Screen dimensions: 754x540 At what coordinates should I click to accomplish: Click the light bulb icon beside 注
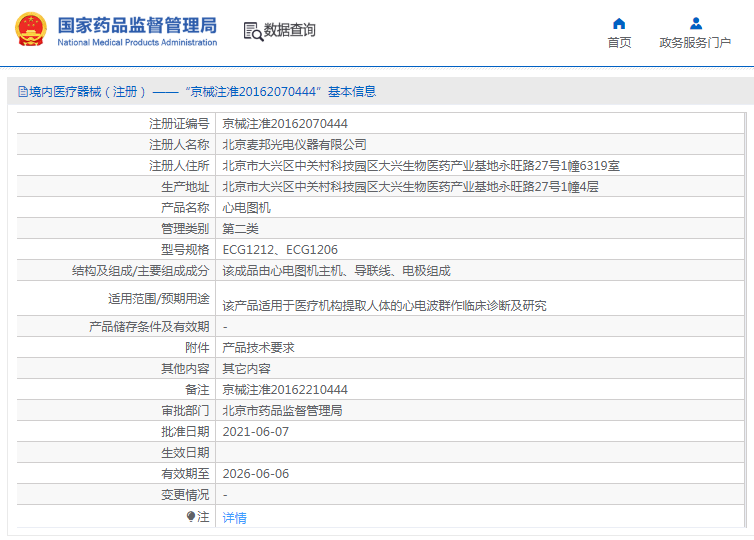pos(191,517)
